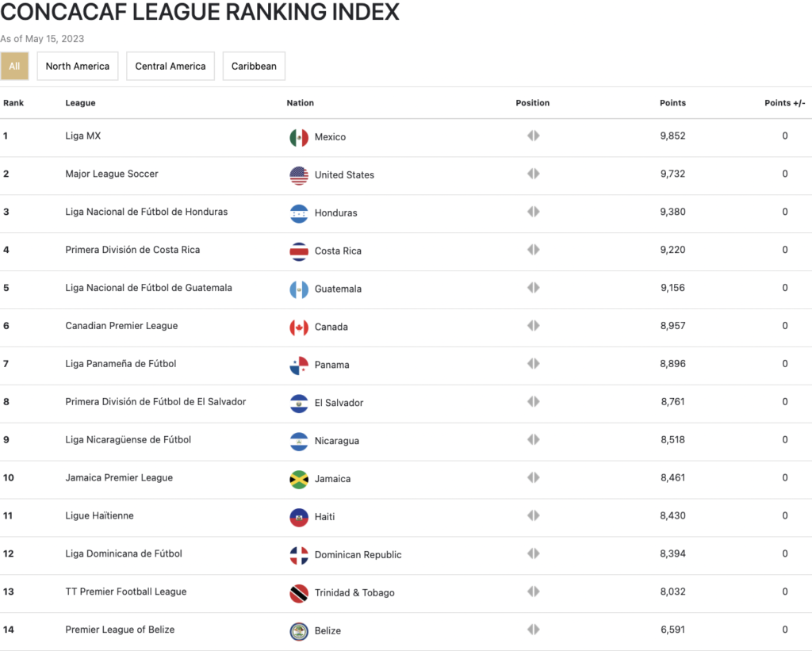This screenshot has width=812, height=651.
Task: Click the Panama flag icon
Action: [x=299, y=365]
